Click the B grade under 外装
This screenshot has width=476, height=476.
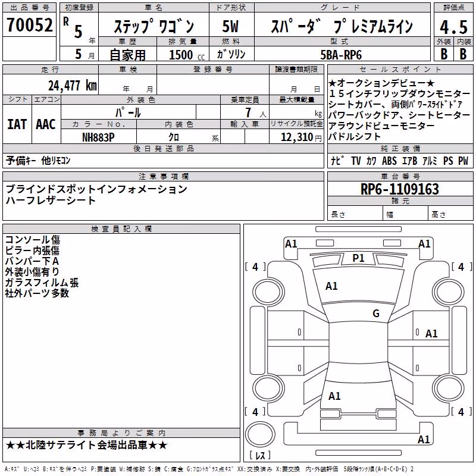click(444, 54)
